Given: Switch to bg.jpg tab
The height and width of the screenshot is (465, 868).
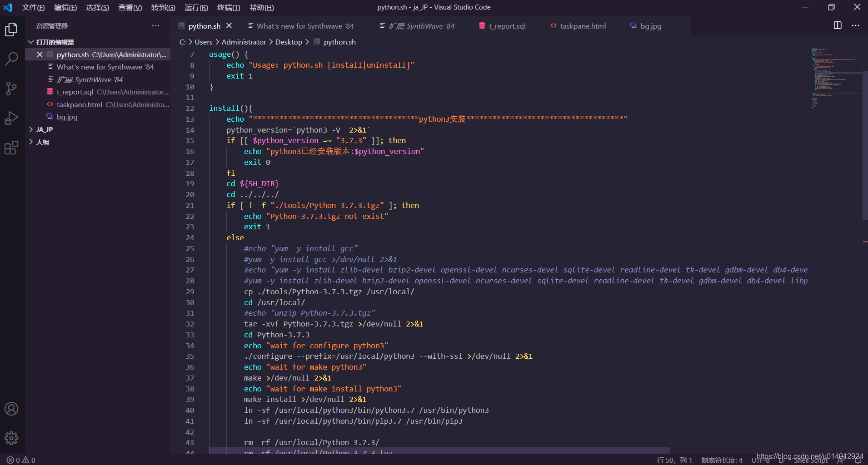Looking at the screenshot, I should click(x=651, y=26).
